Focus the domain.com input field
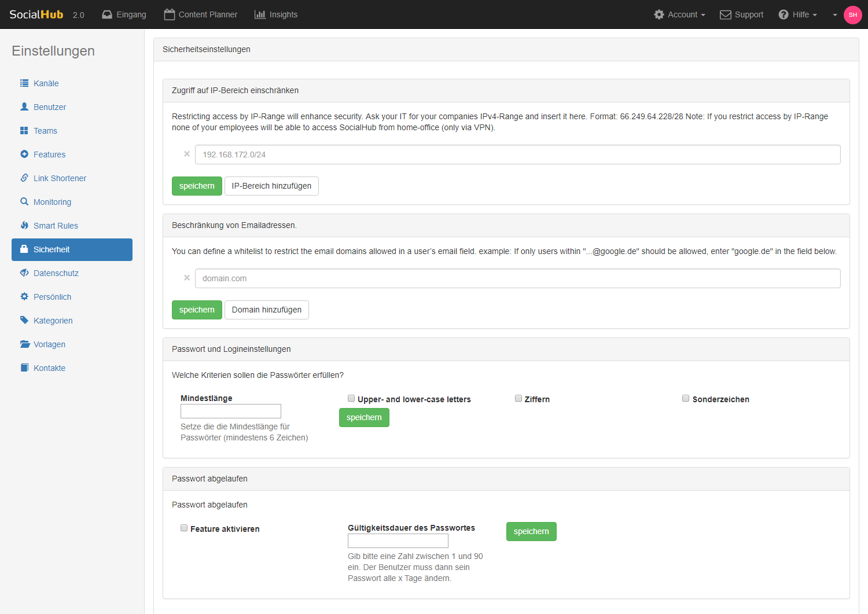 tap(517, 278)
